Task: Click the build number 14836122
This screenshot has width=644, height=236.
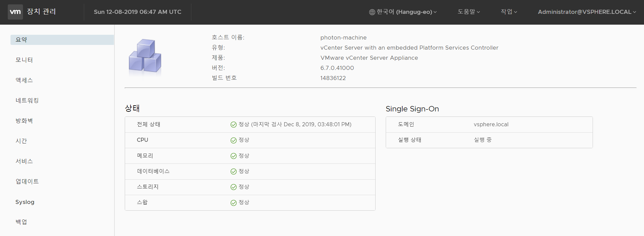Action: point(333,78)
